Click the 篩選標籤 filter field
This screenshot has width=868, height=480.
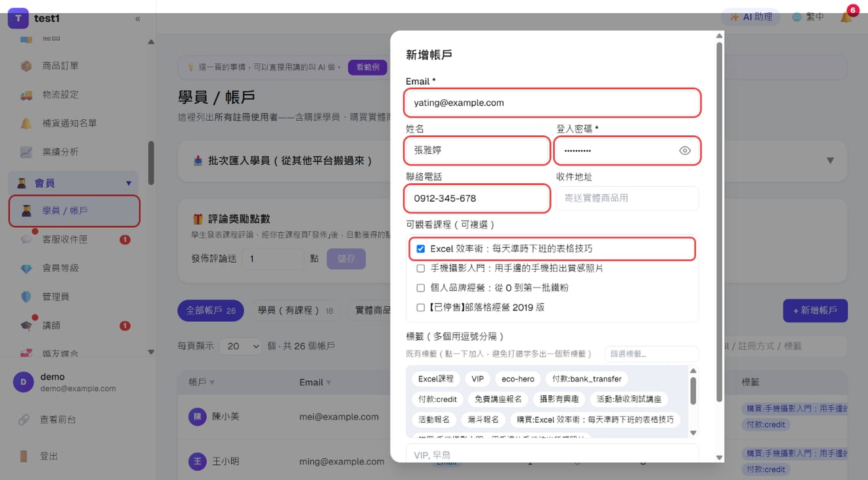tap(651, 354)
